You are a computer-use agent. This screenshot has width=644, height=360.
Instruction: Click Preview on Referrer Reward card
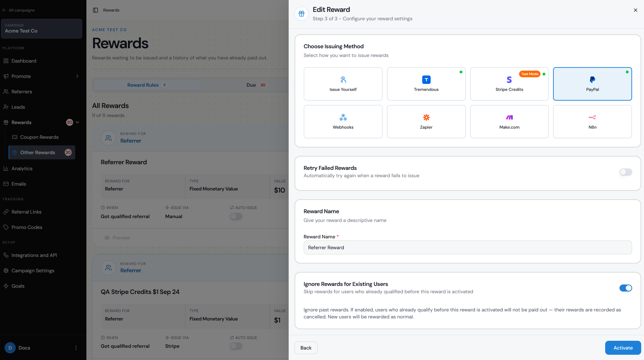117,238
